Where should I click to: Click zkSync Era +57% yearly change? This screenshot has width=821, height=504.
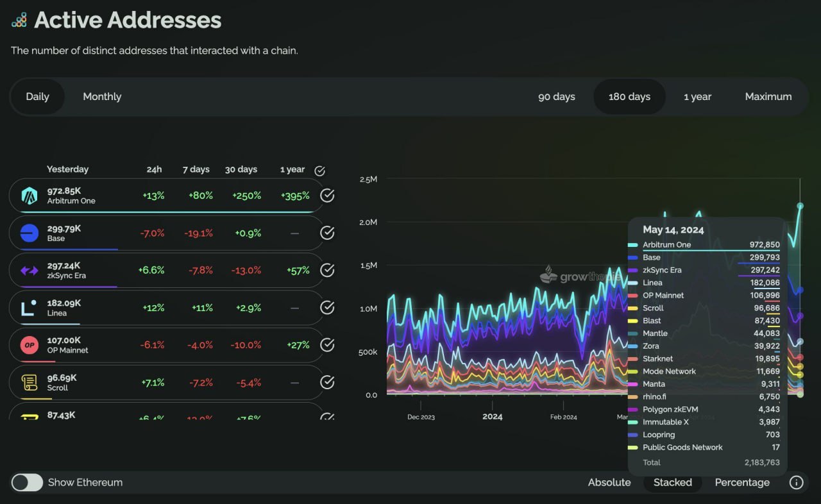coord(298,271)
